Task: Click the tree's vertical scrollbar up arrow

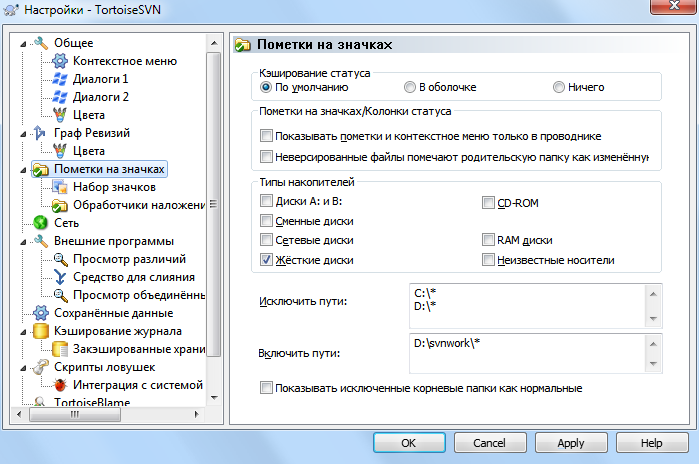Action: coord(214,43)
